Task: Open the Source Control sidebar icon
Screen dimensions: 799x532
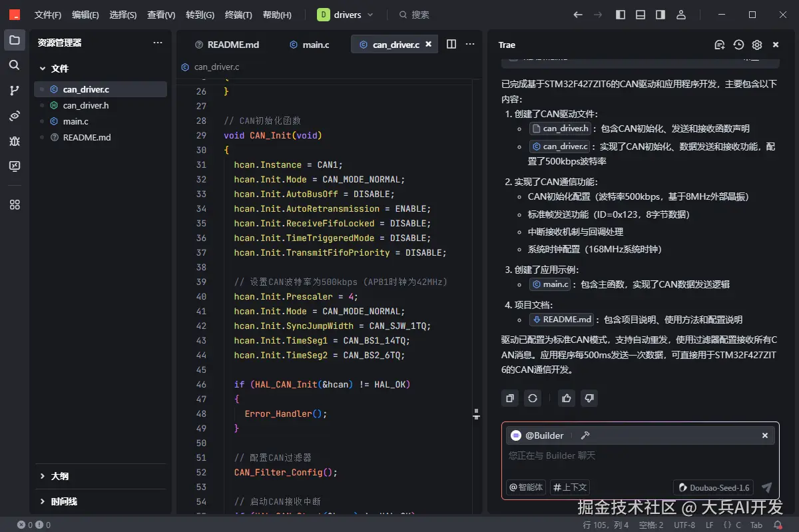Action: tap(15, 91)
